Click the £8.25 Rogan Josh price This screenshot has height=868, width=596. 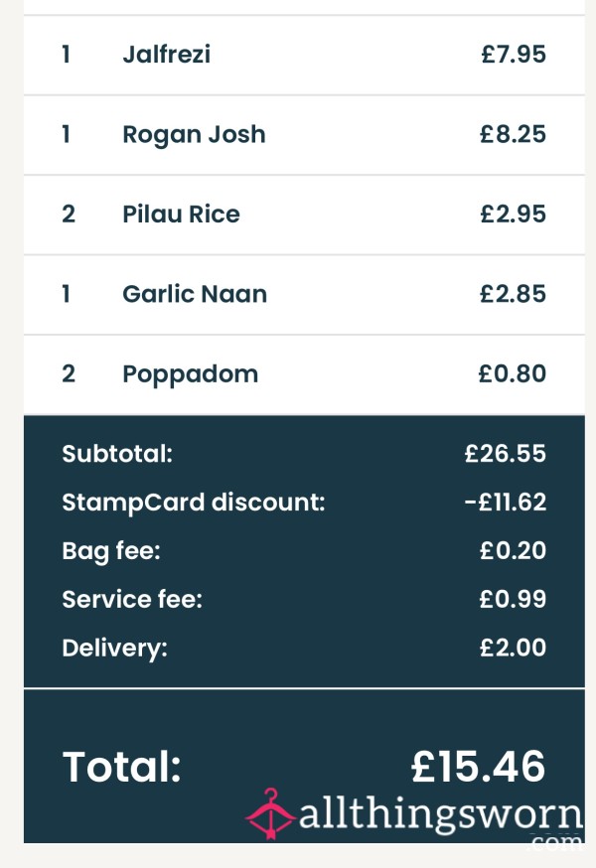pyautogui.click(x=513, y=134)
